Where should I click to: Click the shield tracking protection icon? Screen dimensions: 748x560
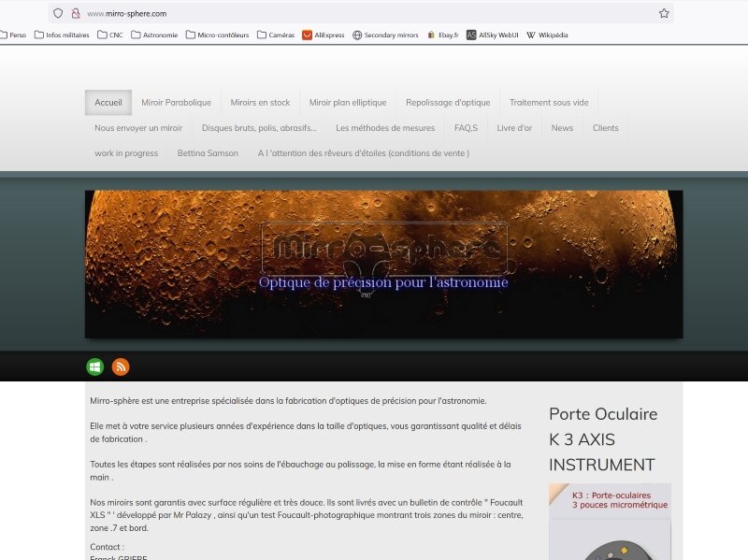(x=58, y=13)
